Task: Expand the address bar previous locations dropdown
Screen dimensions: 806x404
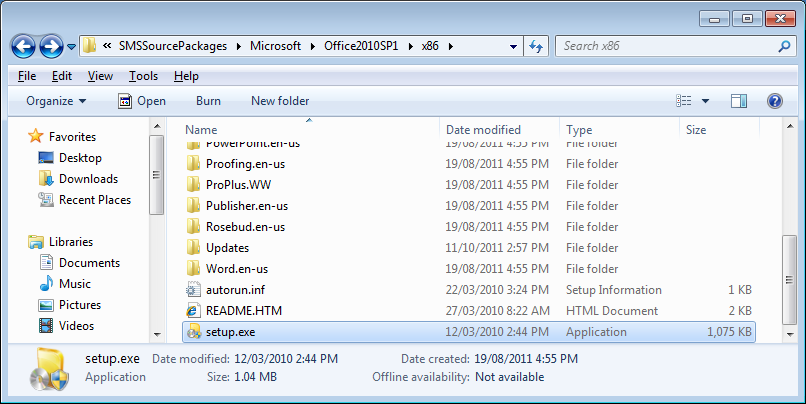Action: pyautogui.click(x=513, y=46)
